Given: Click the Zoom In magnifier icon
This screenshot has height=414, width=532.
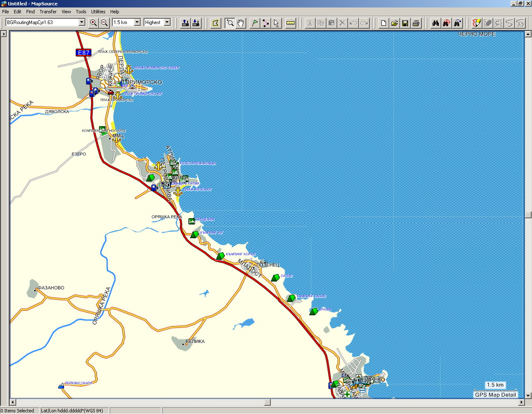Looking at the screenshot, I should [x=94, y=23].
